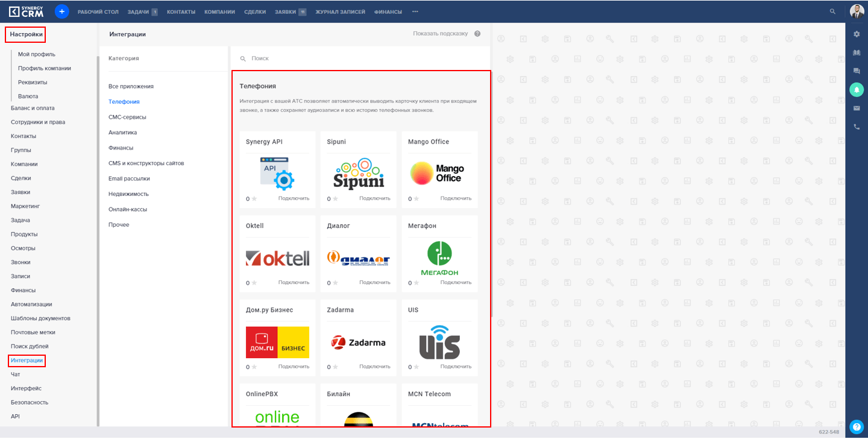The image size is (868, 439).
Task: Click the blue plus create button
Action: (x=61, y=11)
